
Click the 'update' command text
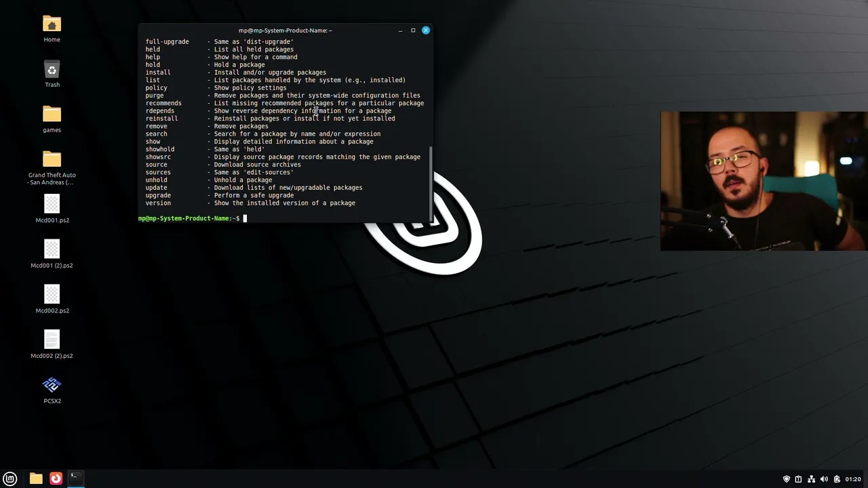click(157, 188)
